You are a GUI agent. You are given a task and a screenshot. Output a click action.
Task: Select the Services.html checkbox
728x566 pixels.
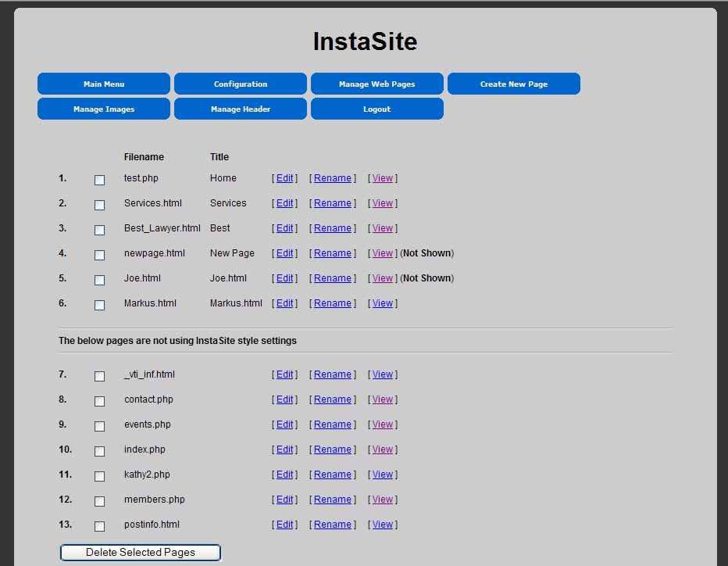tap(99, 205)
